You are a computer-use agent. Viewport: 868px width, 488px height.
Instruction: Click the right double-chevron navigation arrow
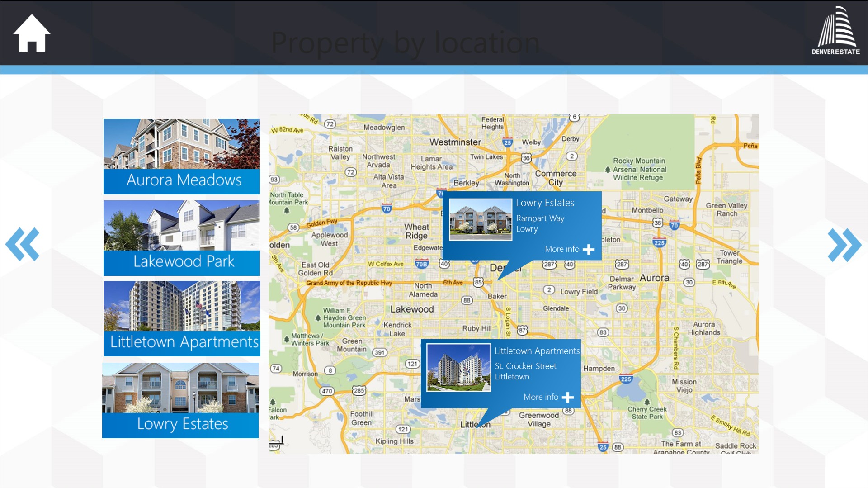tap(844, 244)
